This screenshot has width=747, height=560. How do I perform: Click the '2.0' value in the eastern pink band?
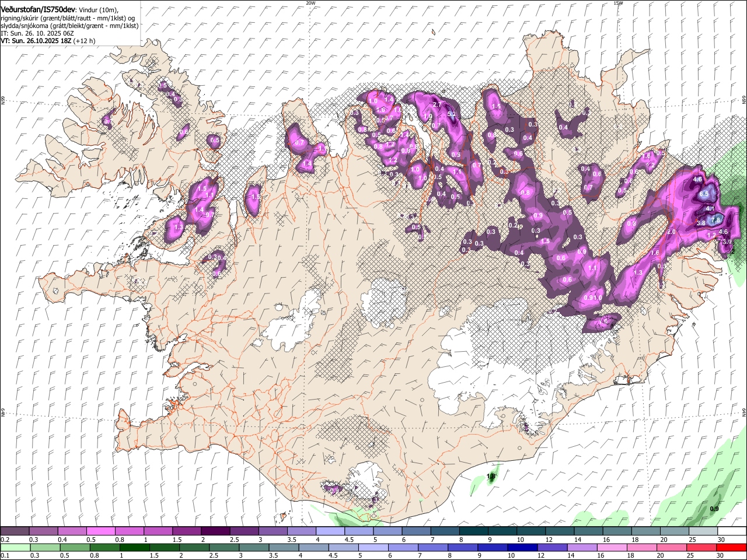[671, 232]
